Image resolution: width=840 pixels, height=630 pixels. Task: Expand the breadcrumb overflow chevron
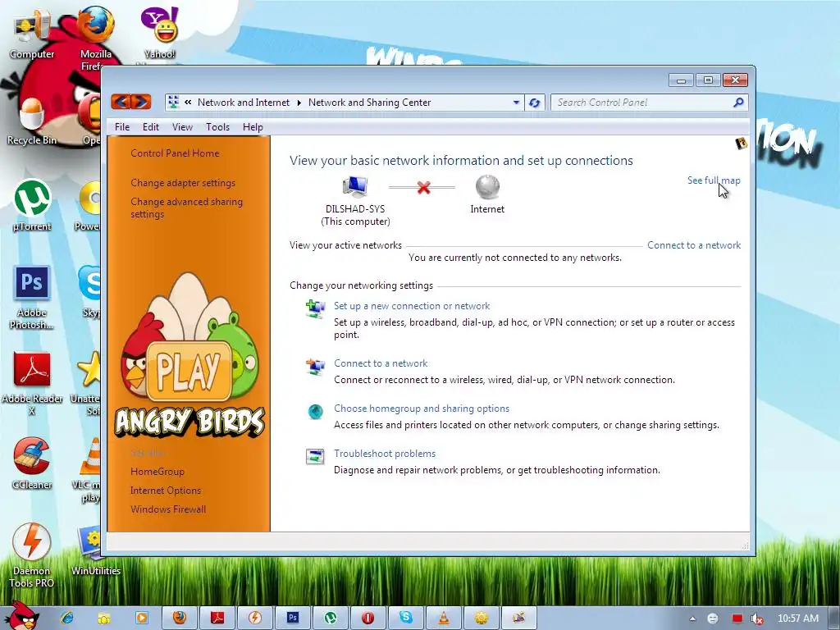[188, 102]
